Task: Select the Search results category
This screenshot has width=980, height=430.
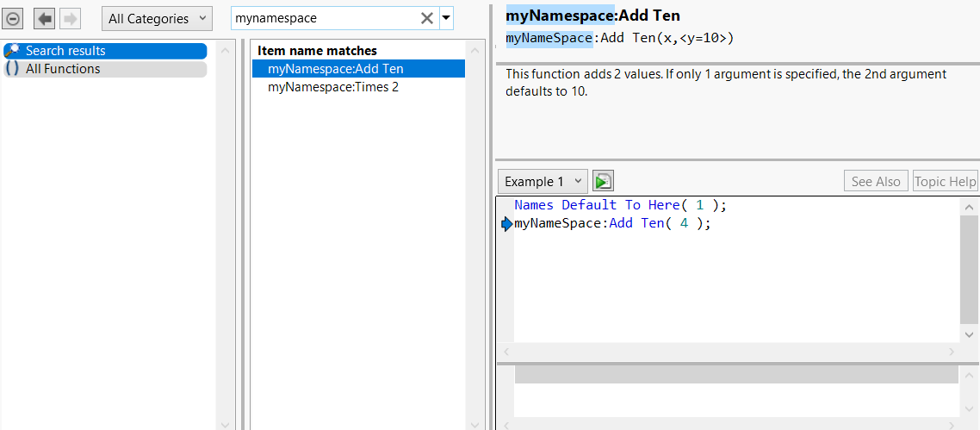Action: (x=65, y=51)
